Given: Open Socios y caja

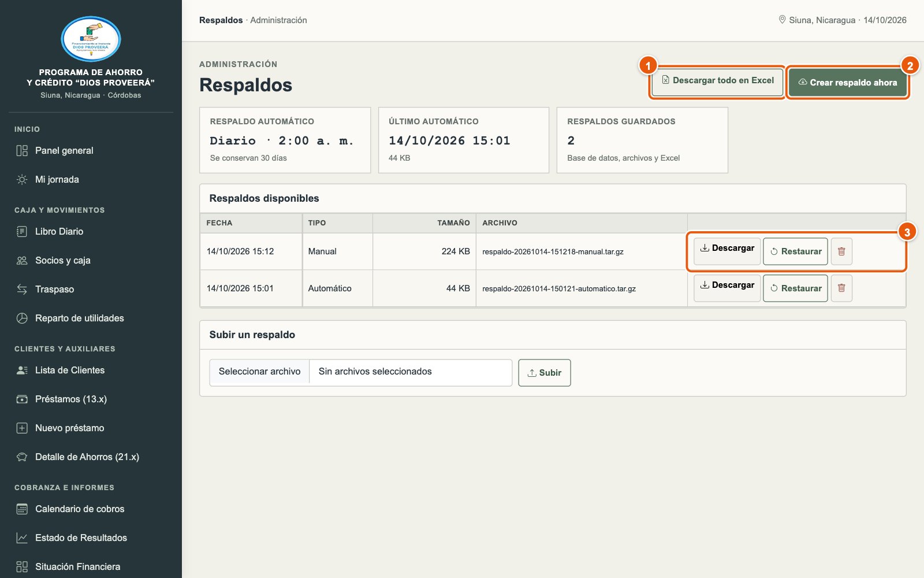Looking at the screenshot, I should coord(91,261).
